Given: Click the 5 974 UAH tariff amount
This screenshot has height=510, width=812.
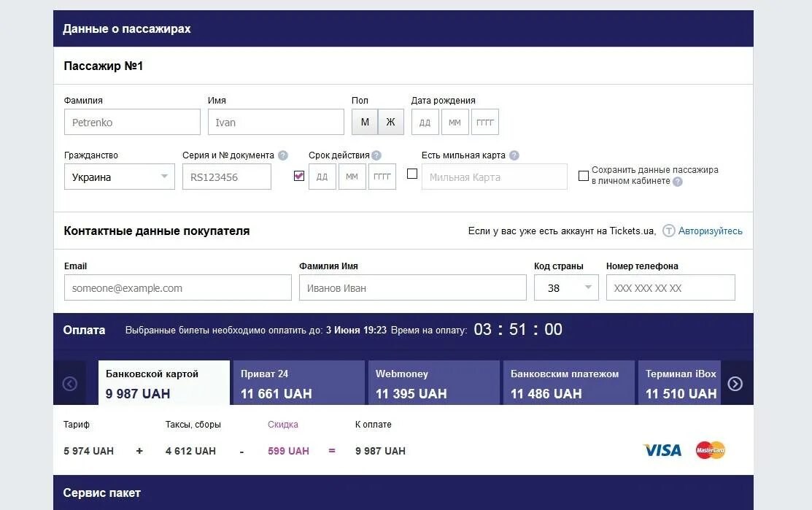Looking at the screenshot, I should [88, 451].
